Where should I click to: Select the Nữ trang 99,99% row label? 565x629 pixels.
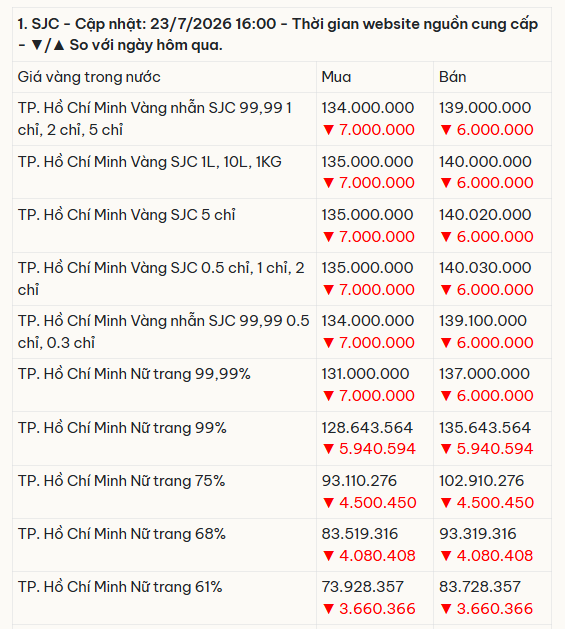[134, 374]
